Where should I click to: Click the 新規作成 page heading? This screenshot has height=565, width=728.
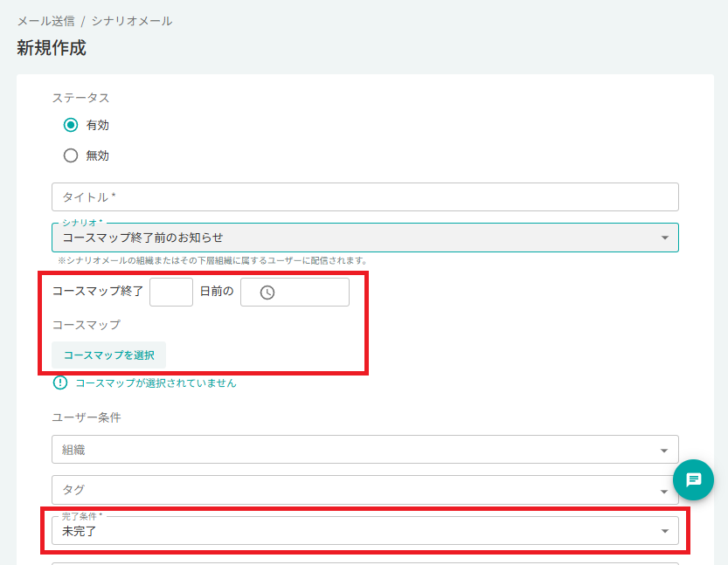tap(52, 48)
